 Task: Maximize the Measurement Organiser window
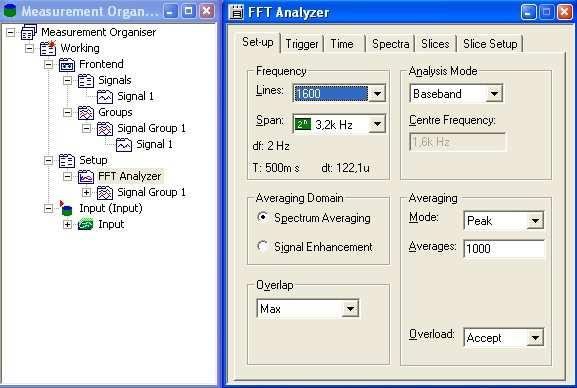[188, 11]
